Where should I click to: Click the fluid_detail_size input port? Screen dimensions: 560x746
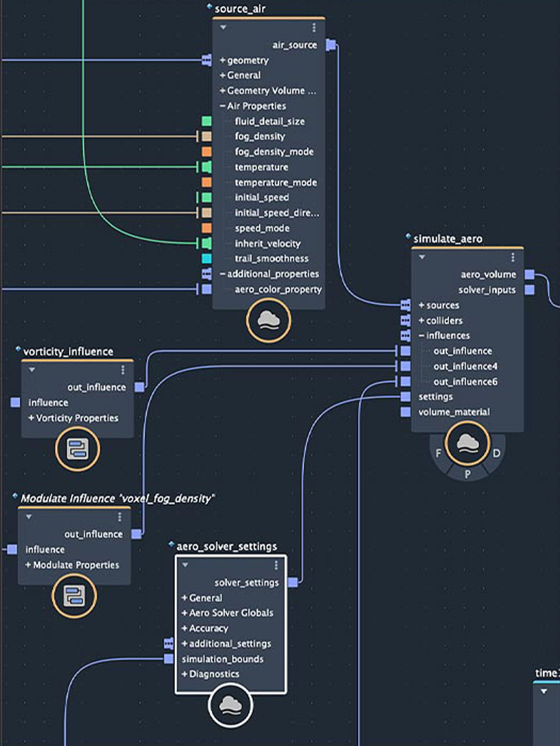tap(207, 121)
